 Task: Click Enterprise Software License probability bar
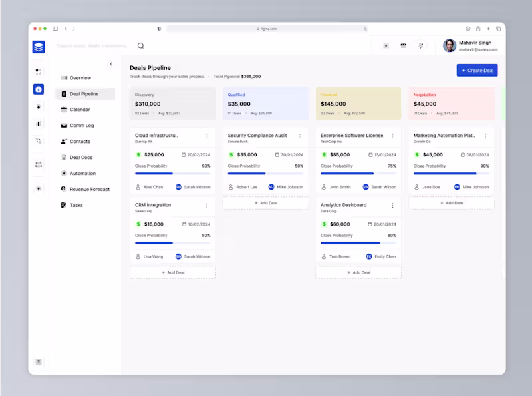tap(358, 174)
